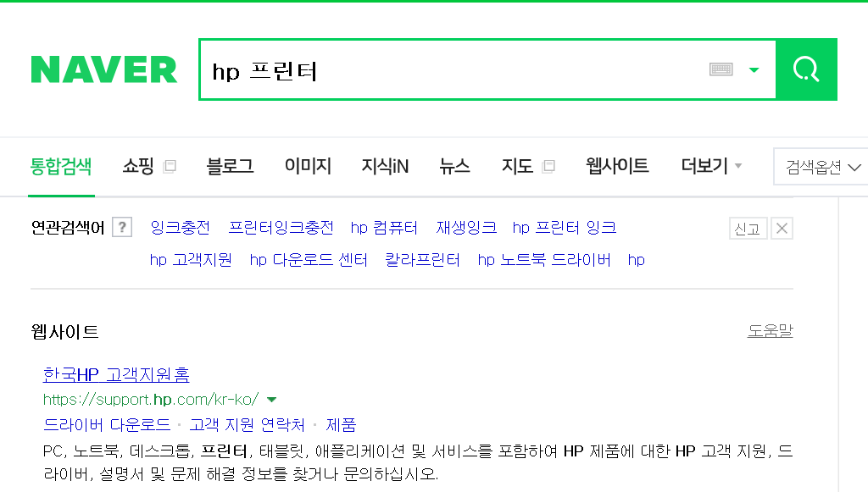Screen dimensions: 868x492
Task: Click the HP result description text
Action: pos(418,462)
